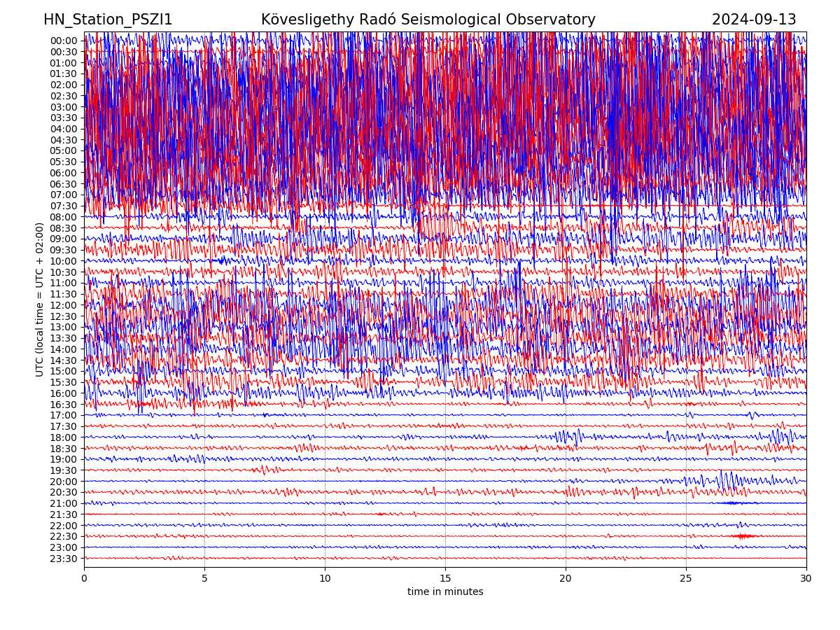Click the 23:30 time row label
Image resolution: width=840 pixels, height=630 pixels.
(63, 559)
